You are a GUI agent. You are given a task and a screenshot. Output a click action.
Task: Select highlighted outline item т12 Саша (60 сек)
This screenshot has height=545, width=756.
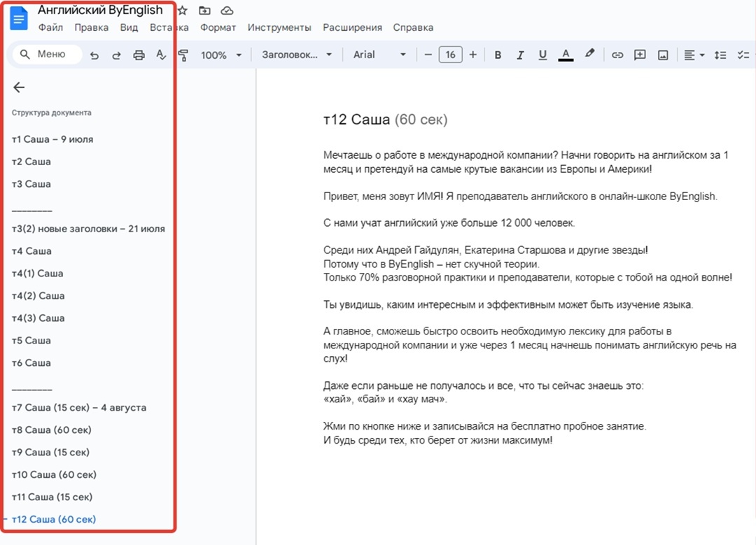54,519
